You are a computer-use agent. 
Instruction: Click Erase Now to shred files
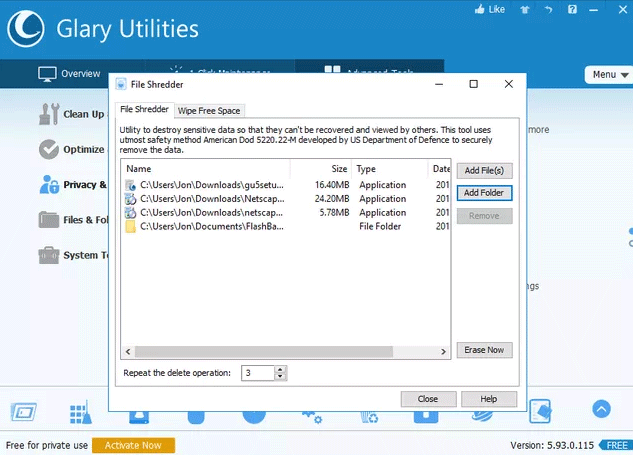pyautogui.click(x=484, y=350)
